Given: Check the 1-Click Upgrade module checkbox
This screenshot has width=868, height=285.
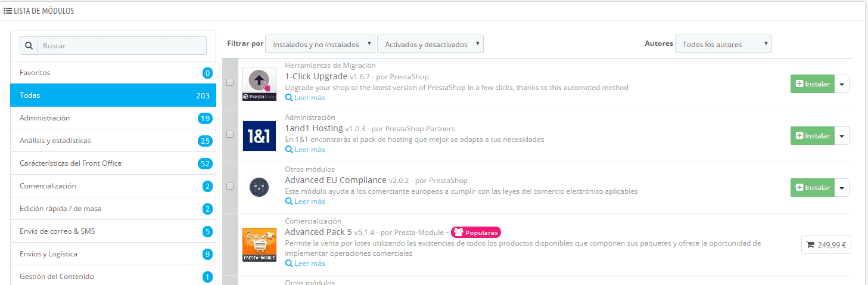Looking at the screenshot, I should click(230, 83).
